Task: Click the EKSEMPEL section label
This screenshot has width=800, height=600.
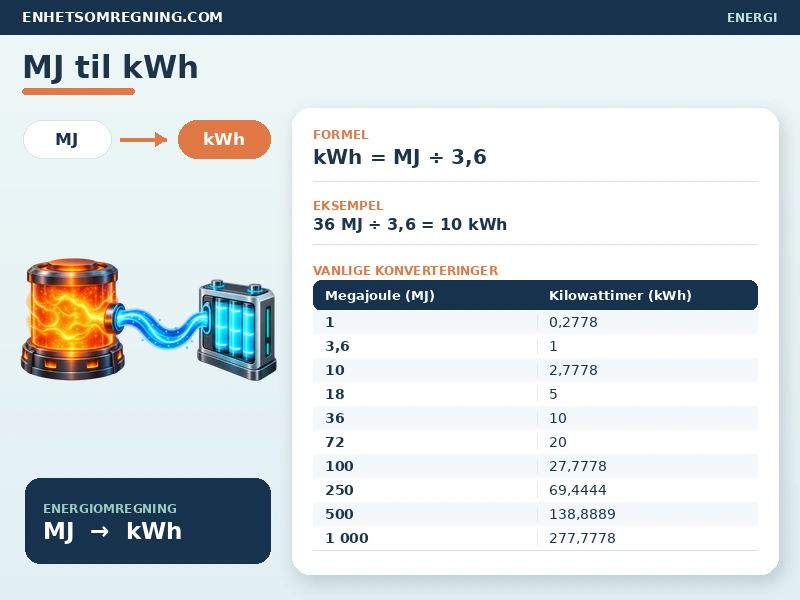Action: [x=348, y=206]
